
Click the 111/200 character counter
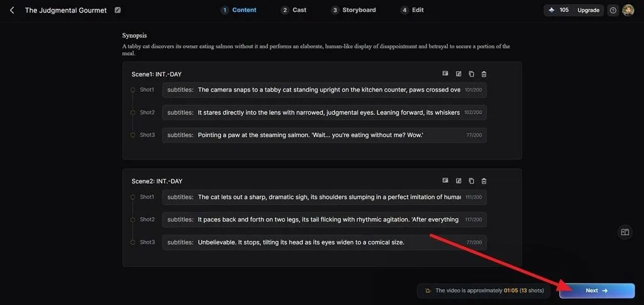pos(473,197)
